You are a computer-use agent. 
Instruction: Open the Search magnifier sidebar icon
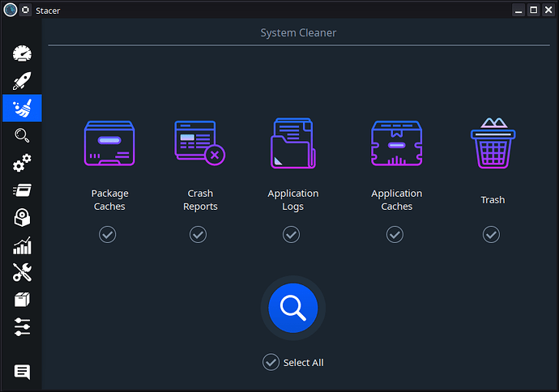pyautogui.click(x=22, y=135)
